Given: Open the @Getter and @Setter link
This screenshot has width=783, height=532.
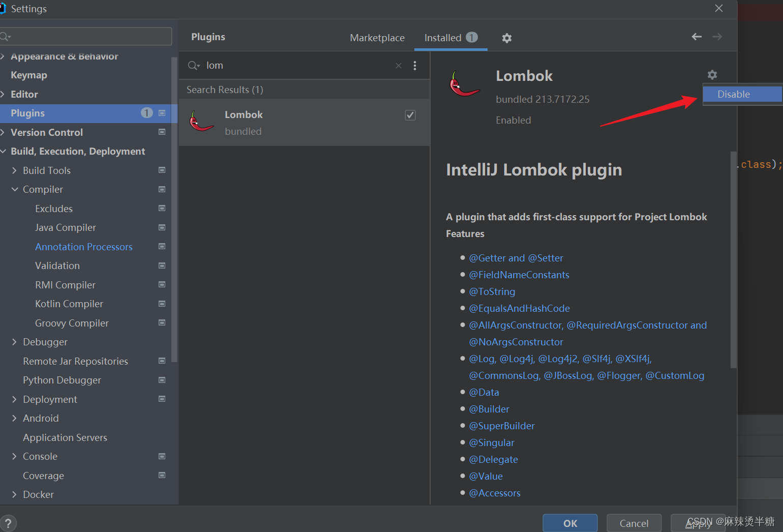Looking at the screenshot, I should click(516, 258).
